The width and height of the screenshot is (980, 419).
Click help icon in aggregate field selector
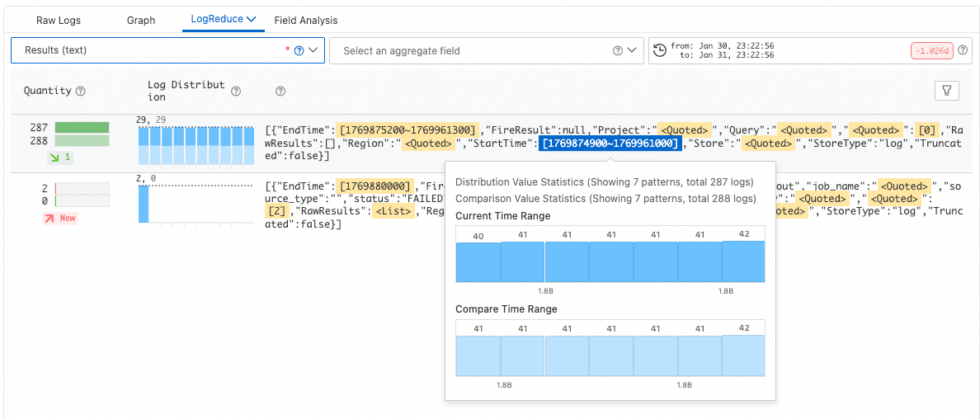618,50
